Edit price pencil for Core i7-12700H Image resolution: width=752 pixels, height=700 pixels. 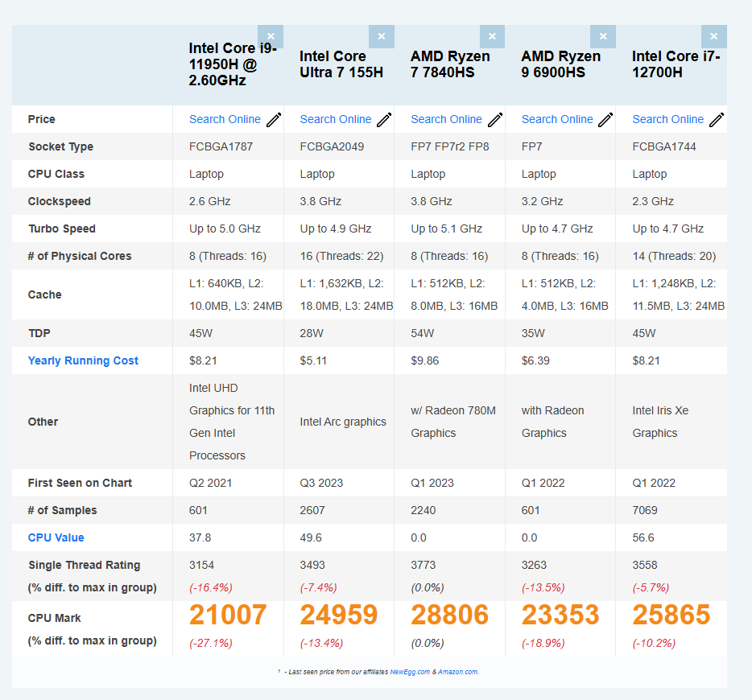pyautogui.click(x=717, y=120)
